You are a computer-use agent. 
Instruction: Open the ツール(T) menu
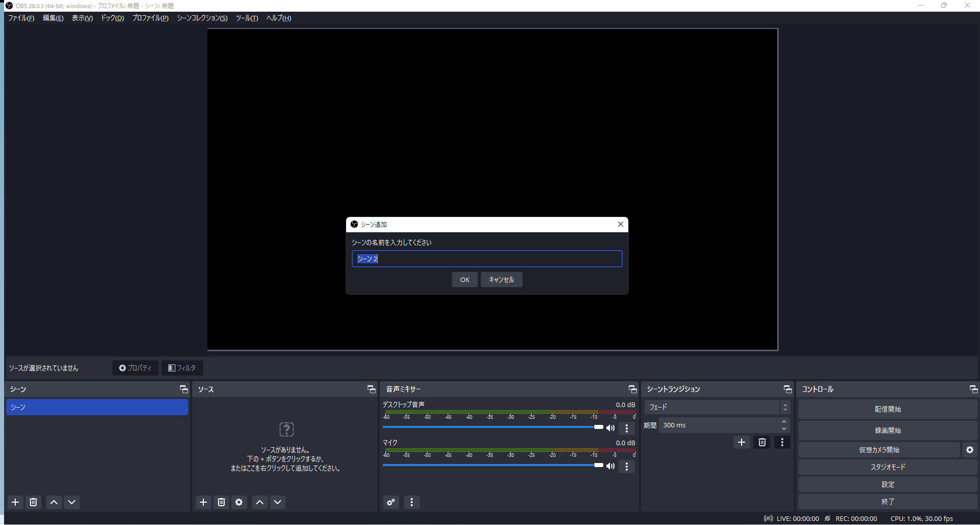point(247,18)
